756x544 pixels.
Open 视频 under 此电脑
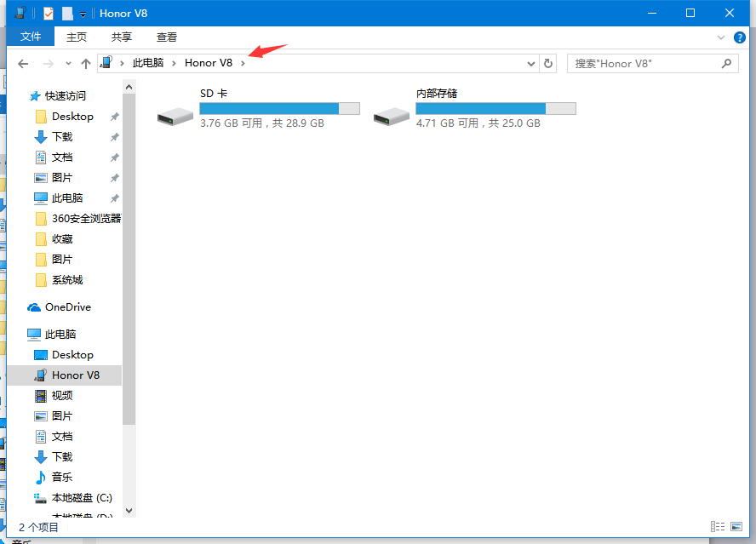coord(62,396)
